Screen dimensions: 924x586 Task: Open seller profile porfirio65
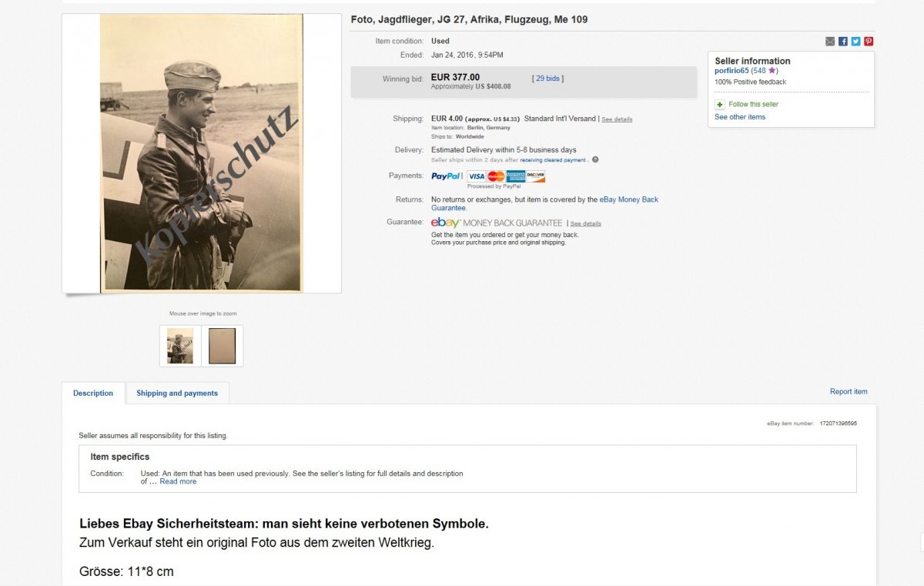(x=731, y=71)
